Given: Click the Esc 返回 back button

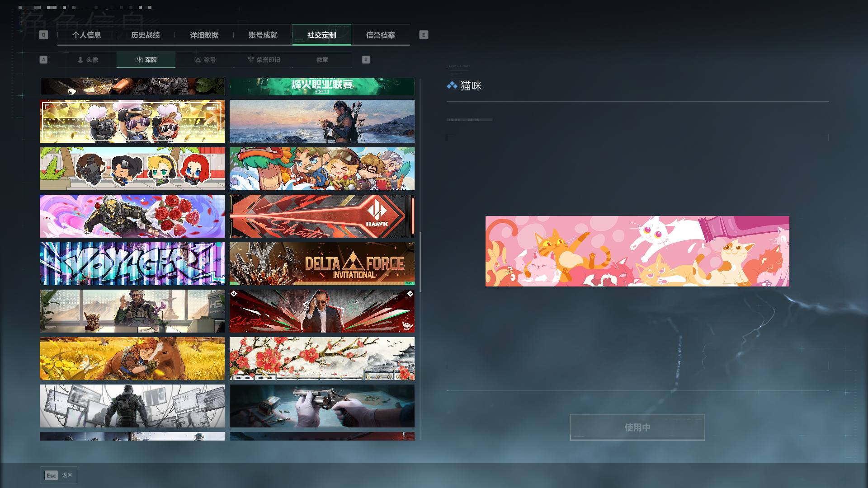Looking at the screenshot, I should (58, 475).
